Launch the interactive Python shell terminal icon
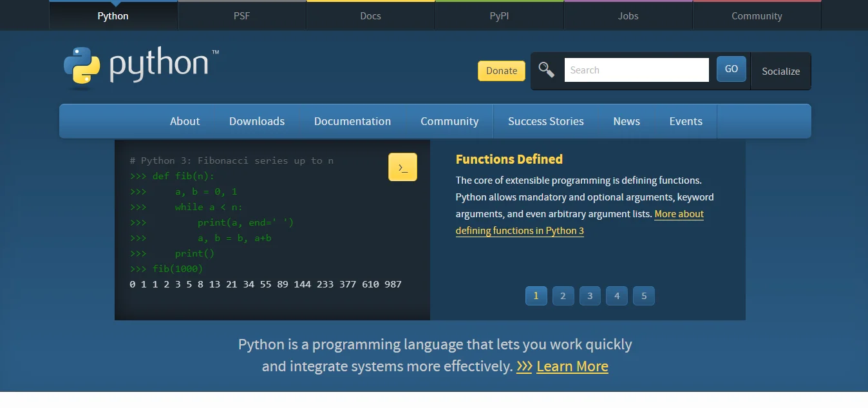The image size is (868, 408). (402, 166)
